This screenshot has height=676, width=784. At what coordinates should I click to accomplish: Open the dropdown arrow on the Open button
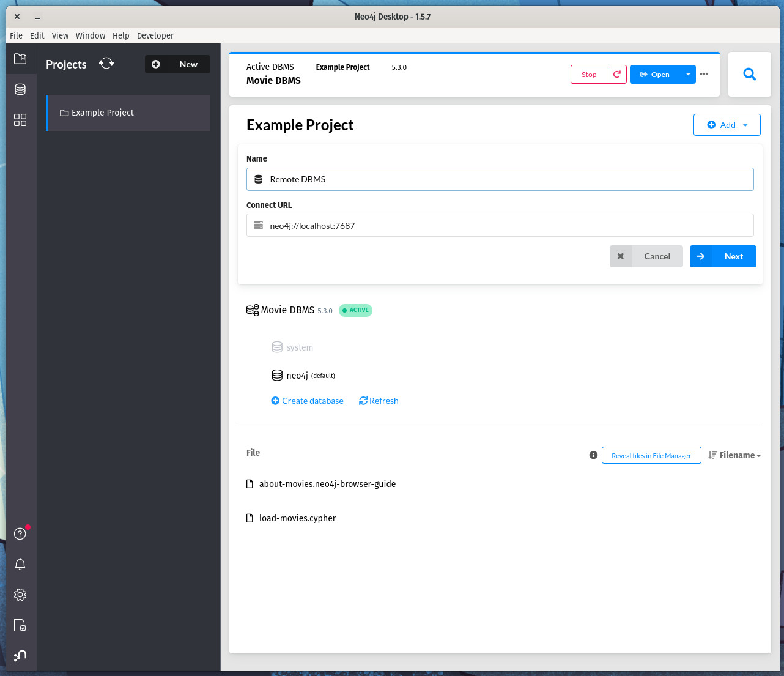687,74
